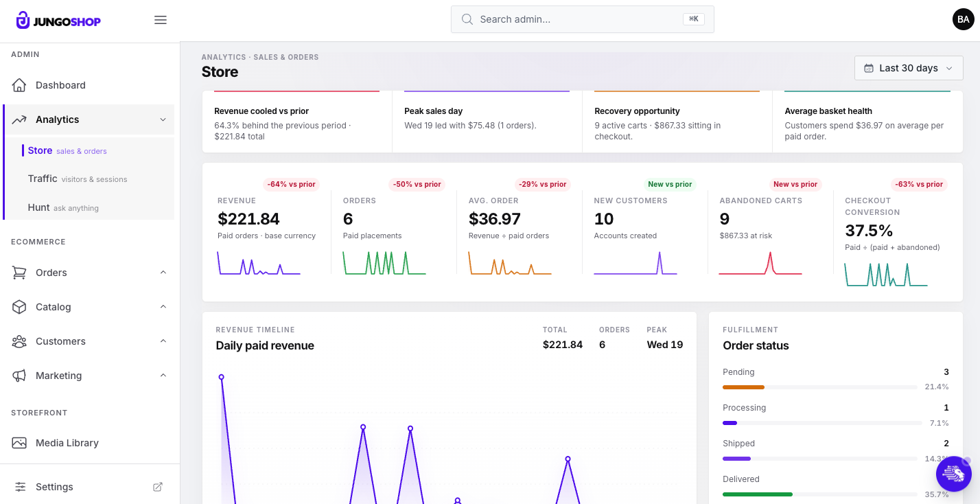The width and height of the screenshot is (980, 504).
Task: Click the Orders sidebar label
Action: click(51, 273)
